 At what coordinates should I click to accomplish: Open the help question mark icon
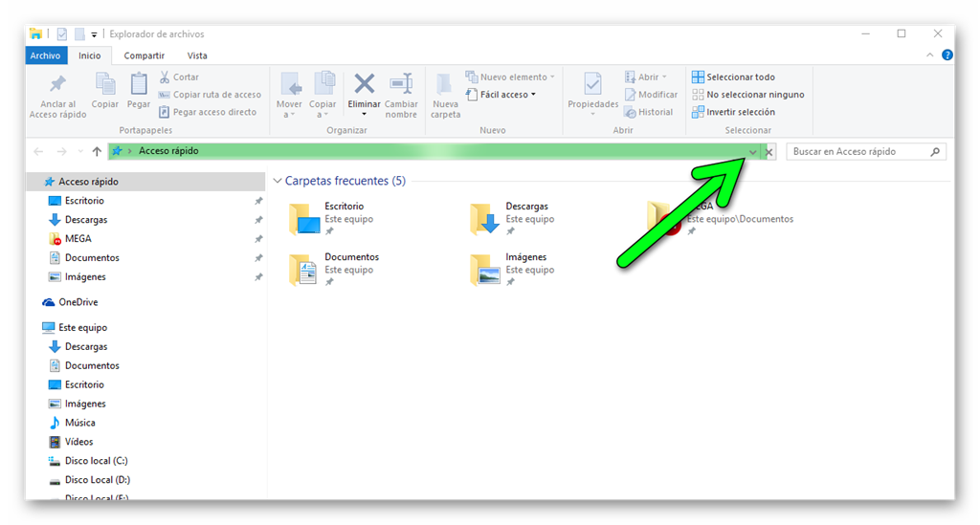(947, 55)
